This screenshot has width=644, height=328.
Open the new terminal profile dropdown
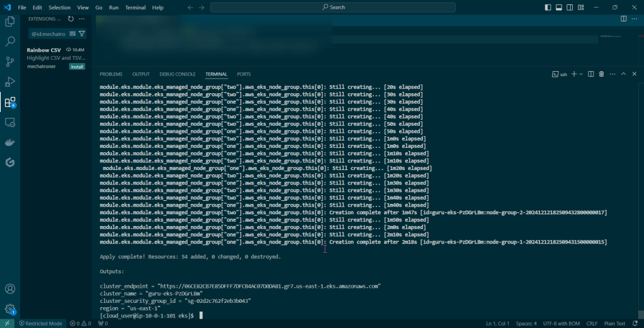581,74
